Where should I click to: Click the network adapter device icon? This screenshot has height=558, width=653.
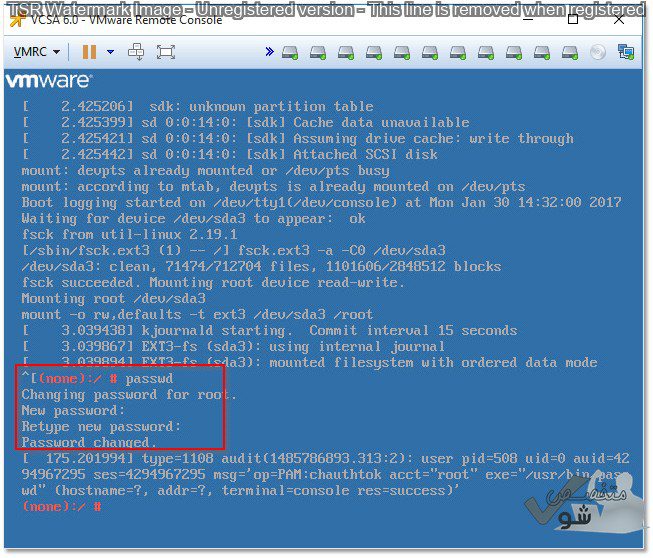[626, 52]
